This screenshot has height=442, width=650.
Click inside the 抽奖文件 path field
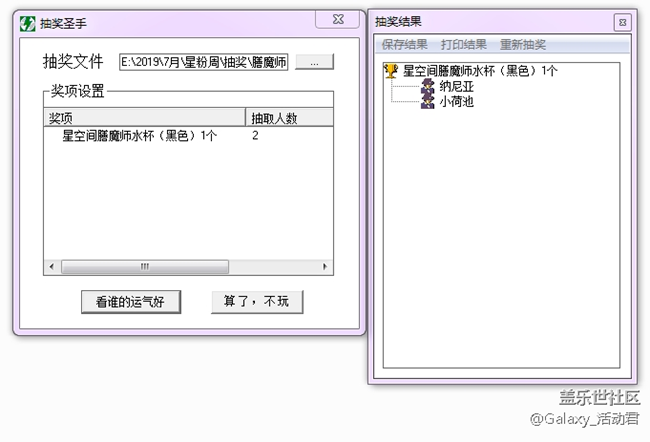(203, 62)
